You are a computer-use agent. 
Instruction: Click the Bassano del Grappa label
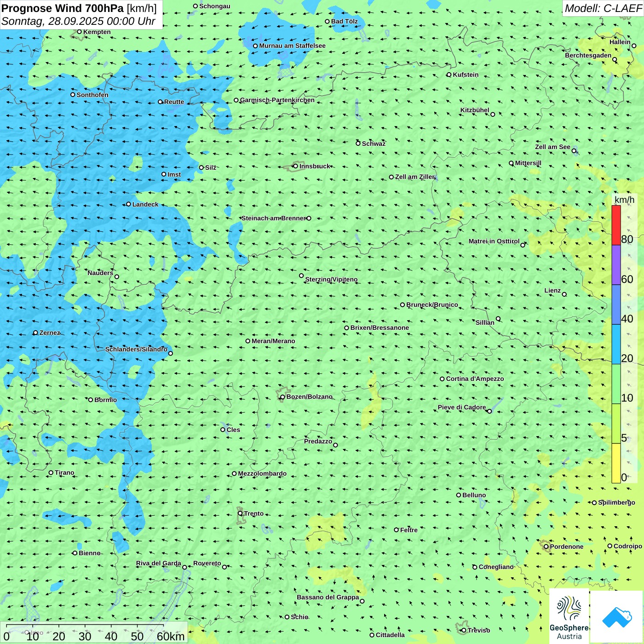tap(328, 597)
